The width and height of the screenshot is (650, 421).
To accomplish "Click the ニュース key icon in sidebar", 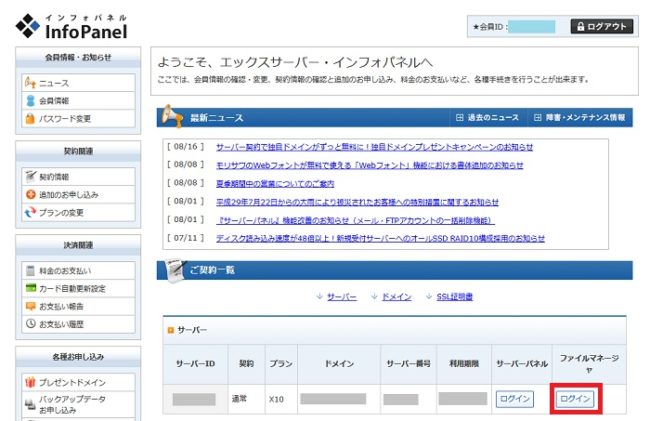I will pyautogui.click(x=30, y=83).
